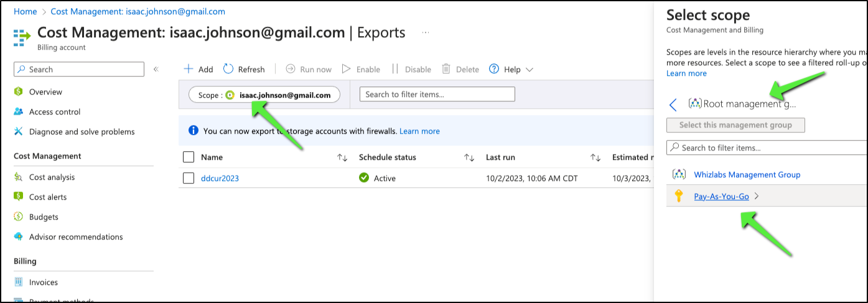Viewport: 868px width, 303px height.
Task: Open Cost alerts page
Action: click(x=48, y=197)
